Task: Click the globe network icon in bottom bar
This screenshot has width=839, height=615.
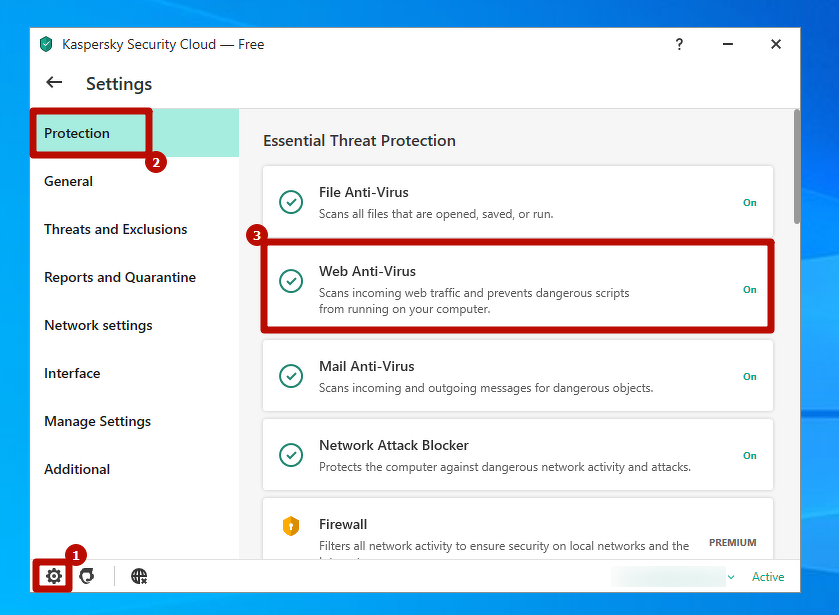Action: (x=139, y=576)
